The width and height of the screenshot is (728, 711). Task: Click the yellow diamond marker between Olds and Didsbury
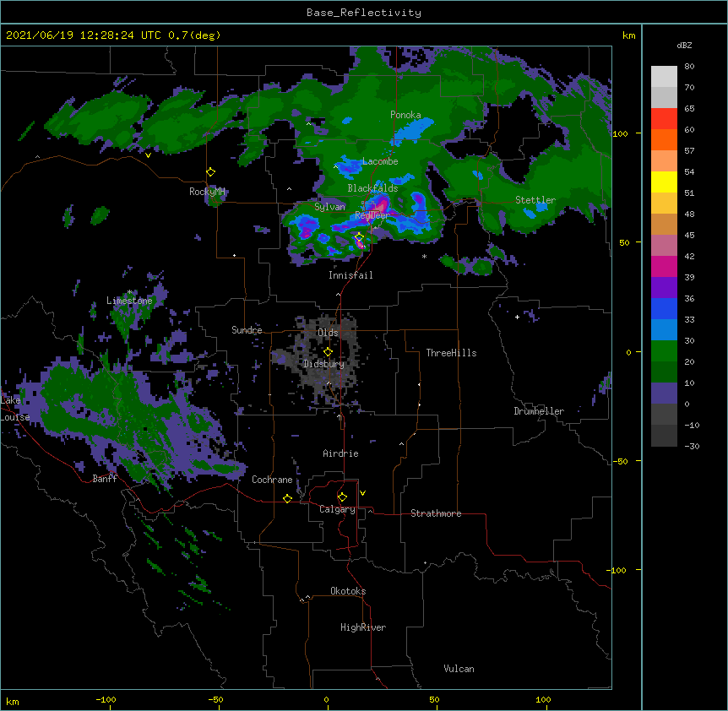tap(328, 352)
